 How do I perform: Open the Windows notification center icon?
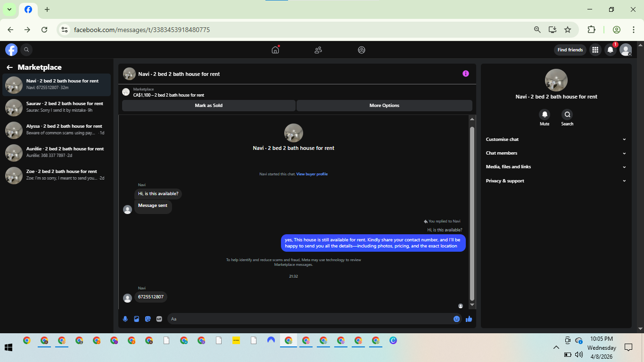[x=628, y=347]
